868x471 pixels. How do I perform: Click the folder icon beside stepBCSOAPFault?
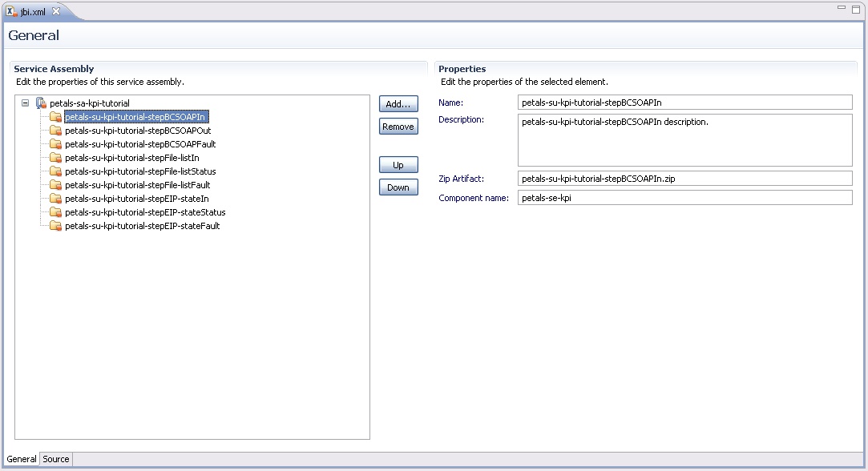click(x=55, y=144)
